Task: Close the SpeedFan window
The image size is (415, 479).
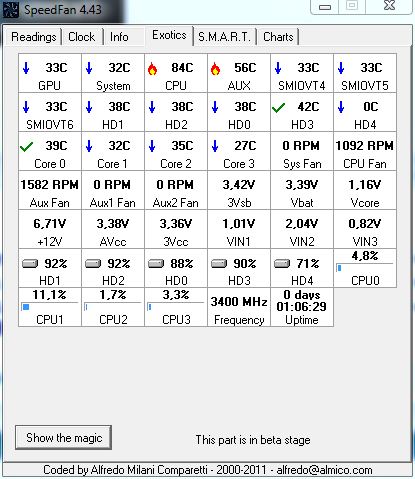Action: point(389,6)
